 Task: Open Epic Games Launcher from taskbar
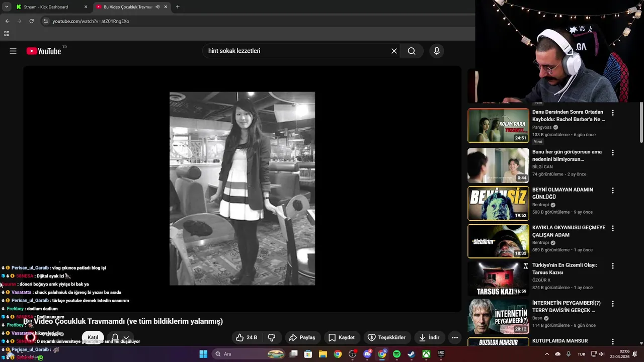click(441, 354)
